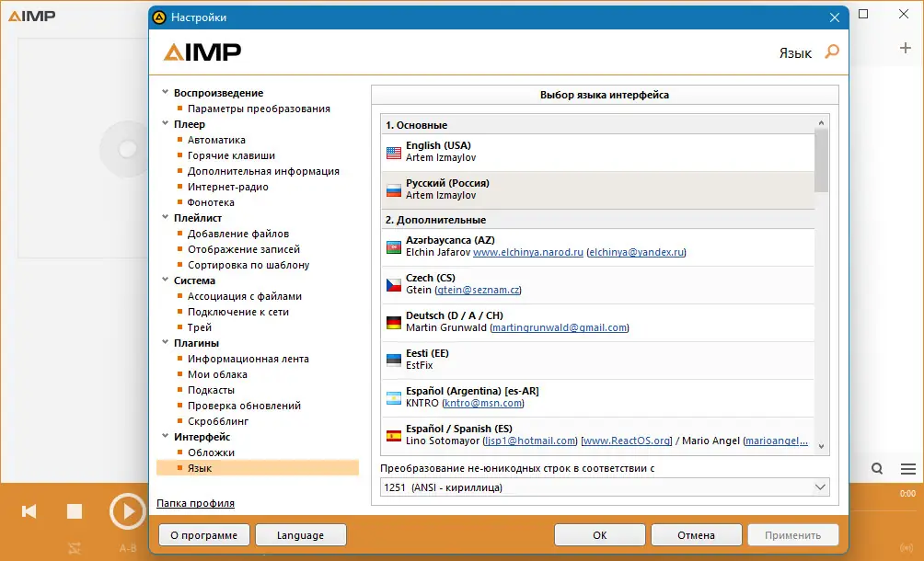
Task: Click the plus icon in main window
Action: pos(906,48)
